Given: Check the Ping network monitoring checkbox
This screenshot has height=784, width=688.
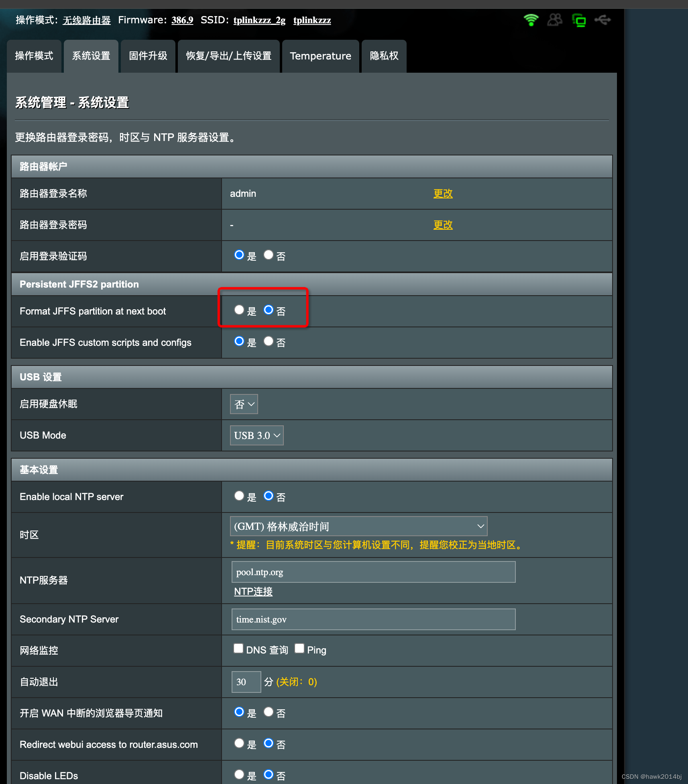Looking at the screenshot, I should [299, 648].
